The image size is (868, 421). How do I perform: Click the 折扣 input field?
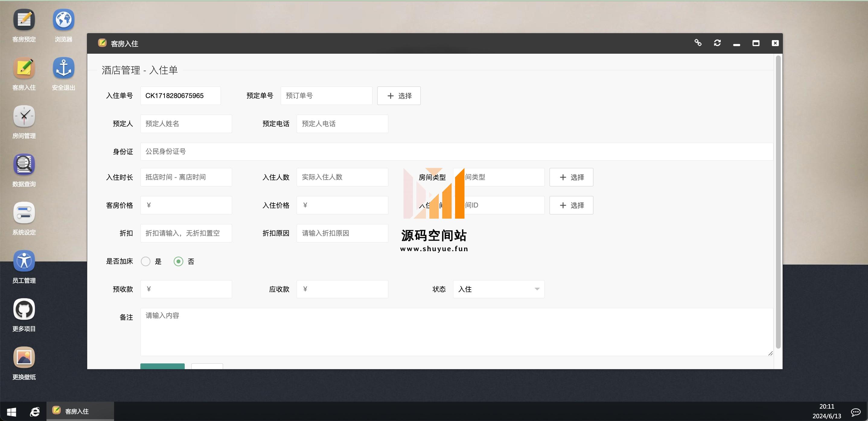point(186,233)
